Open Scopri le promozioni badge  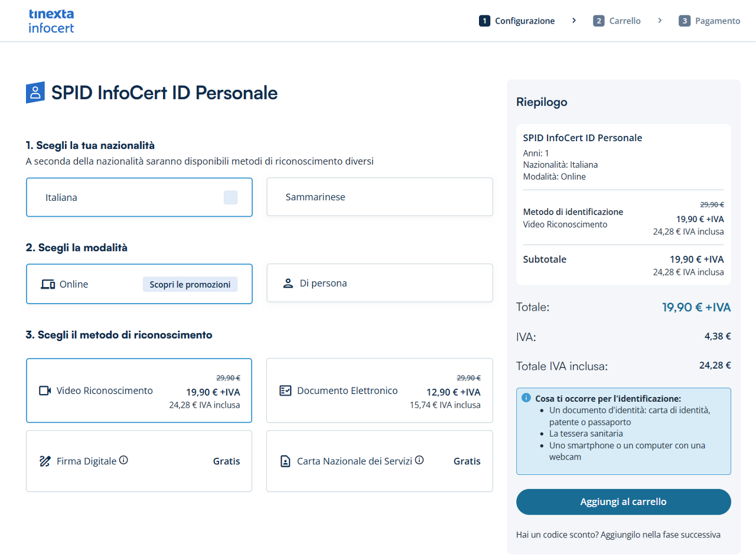coord(190,284)
